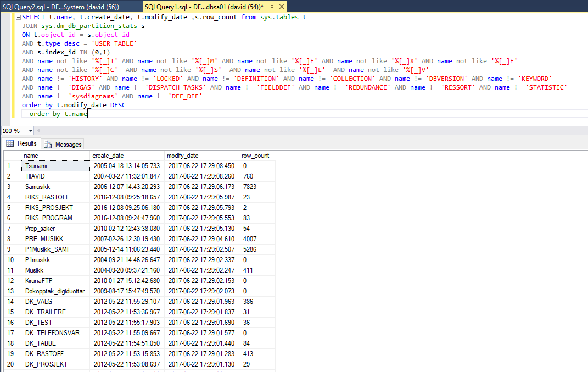Place cursor at end of --order by t.name line
This screenshot has width=588, height=372.
(87, 114)
